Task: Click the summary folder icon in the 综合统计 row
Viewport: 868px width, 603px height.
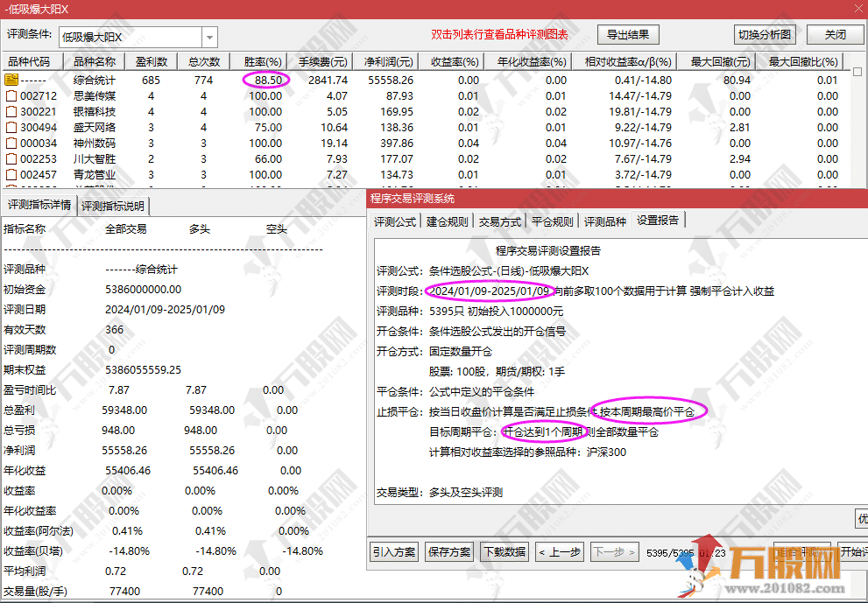Action: [11, 80]
